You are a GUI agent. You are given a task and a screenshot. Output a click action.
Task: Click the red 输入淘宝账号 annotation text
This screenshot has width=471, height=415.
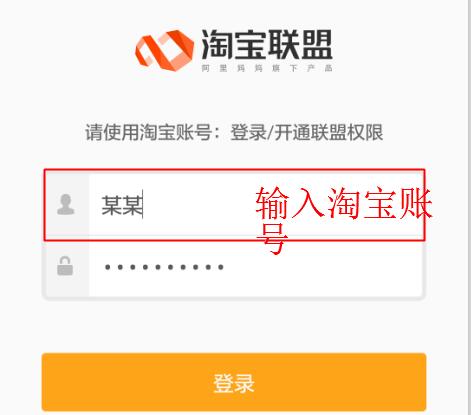[x=344, y=203]
